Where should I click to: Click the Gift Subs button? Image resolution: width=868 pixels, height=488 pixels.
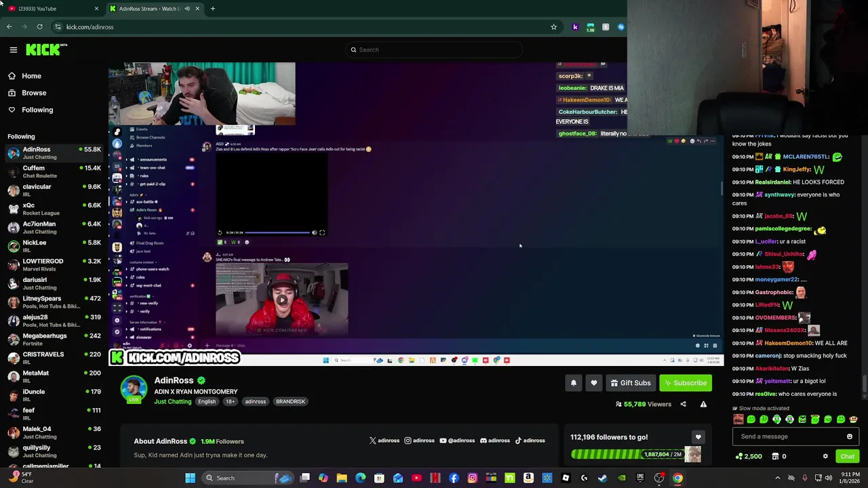[x=631, y=383]
